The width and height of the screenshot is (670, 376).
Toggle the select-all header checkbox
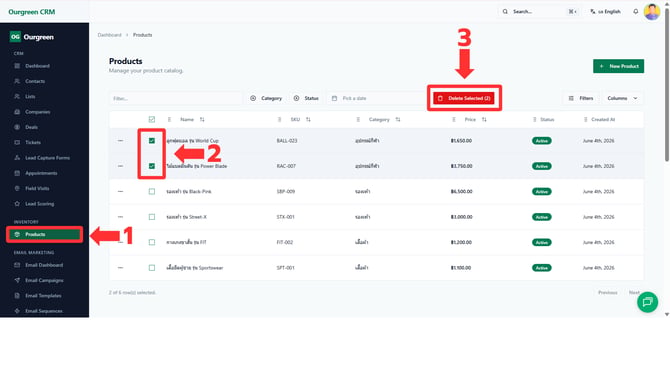(x=152, y=120)
